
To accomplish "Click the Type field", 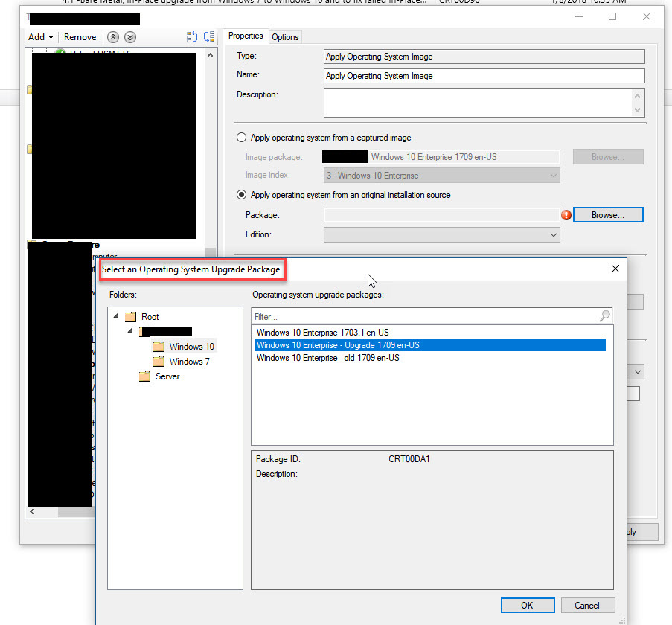I will pos(484,57).
